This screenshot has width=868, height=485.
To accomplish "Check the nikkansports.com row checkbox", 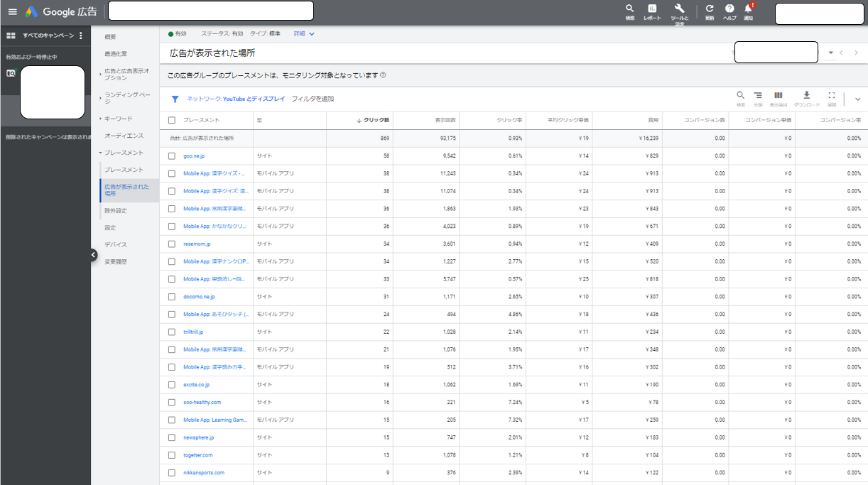I will pyautogui.click(x=172, y=473).
